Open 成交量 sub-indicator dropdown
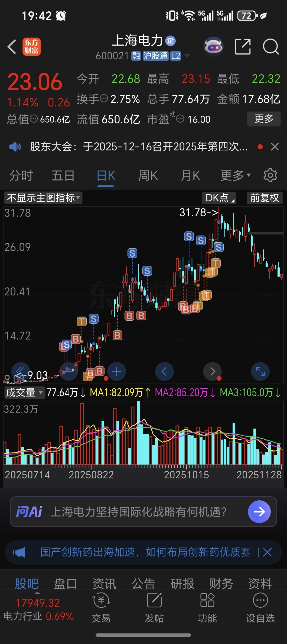Image resolution: width=287 pixels, height=644 pixels. pos(24,392)
